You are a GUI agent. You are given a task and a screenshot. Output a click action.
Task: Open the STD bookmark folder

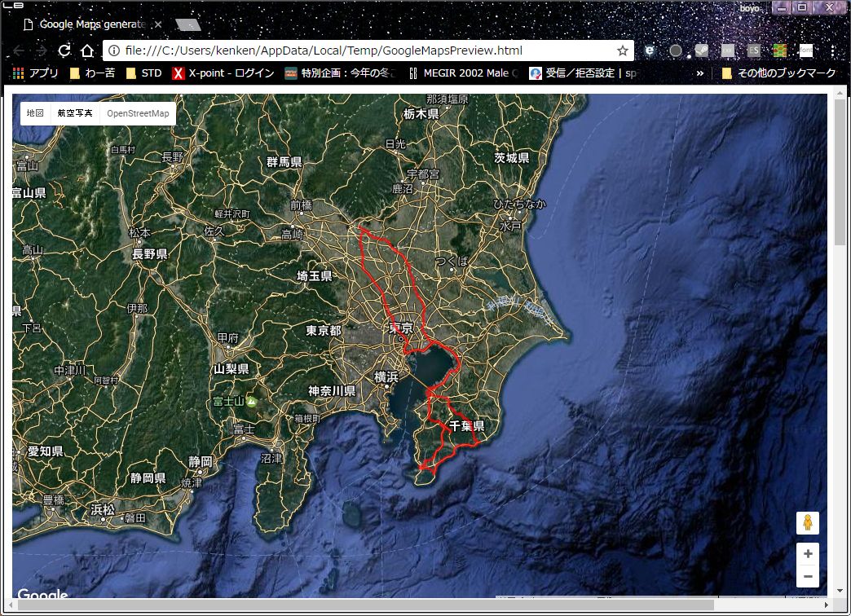(x=143, y=73)
